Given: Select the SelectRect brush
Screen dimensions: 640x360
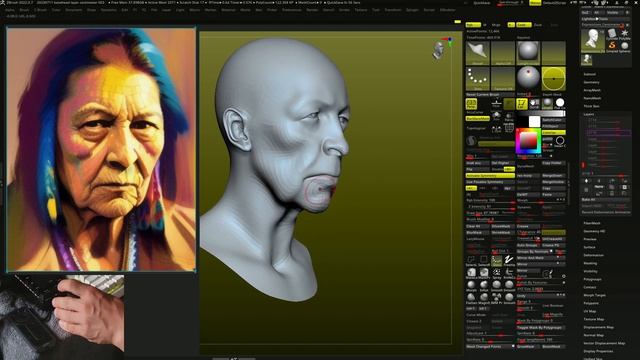Looking at the screenshot, I should (484, 261).
